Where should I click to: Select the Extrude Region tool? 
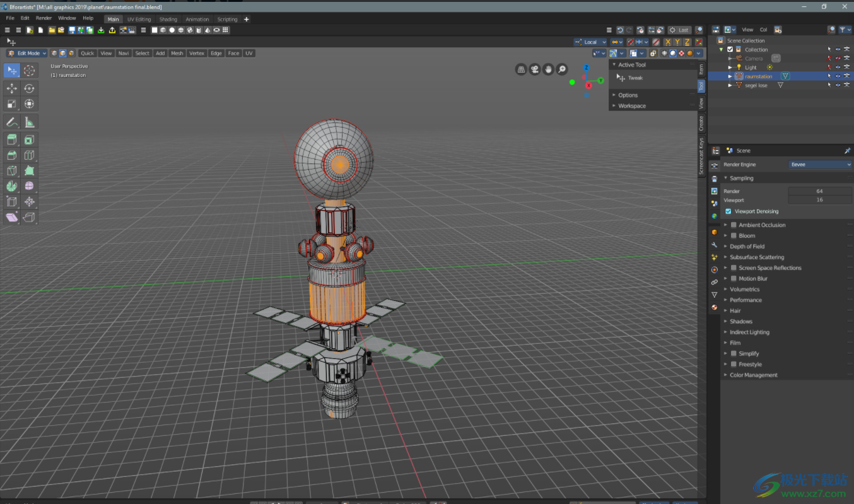click(x=12, y=140)
